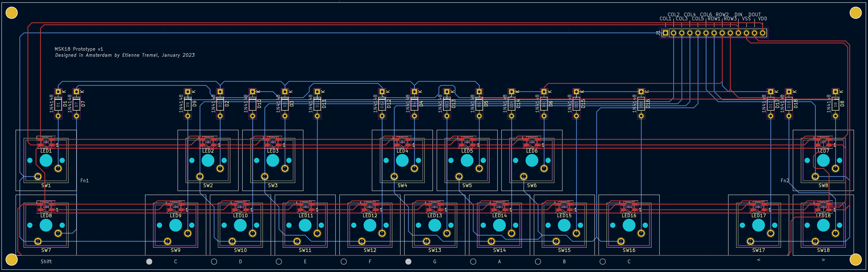The width and height of the screenshot is (868, 272).
Task: Click the LED16 label
Action: tap(629, 216)
